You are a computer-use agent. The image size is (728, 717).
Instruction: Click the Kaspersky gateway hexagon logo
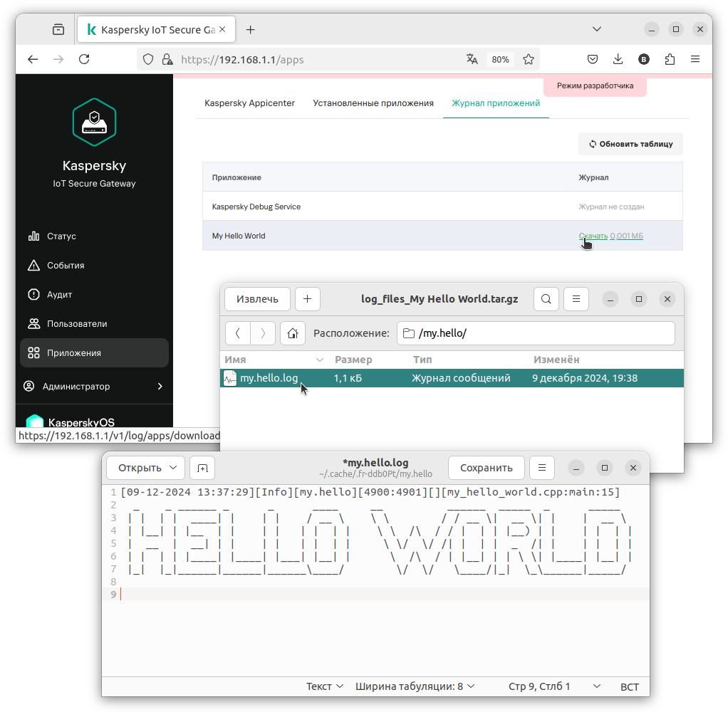point(94,122)
